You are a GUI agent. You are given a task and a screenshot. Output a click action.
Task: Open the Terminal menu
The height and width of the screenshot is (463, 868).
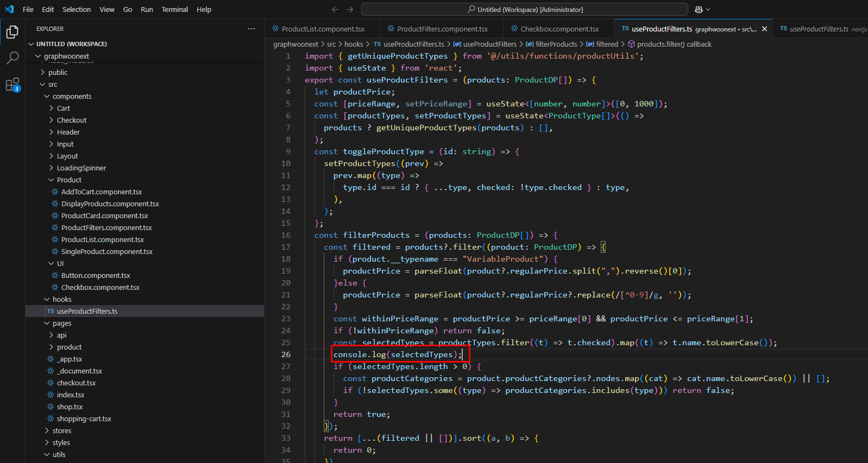[x=174, y=9]
